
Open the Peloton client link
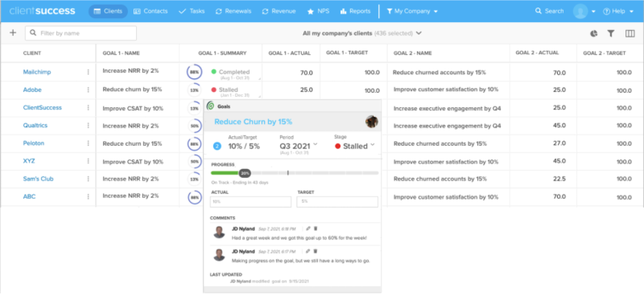pos(34,143)
